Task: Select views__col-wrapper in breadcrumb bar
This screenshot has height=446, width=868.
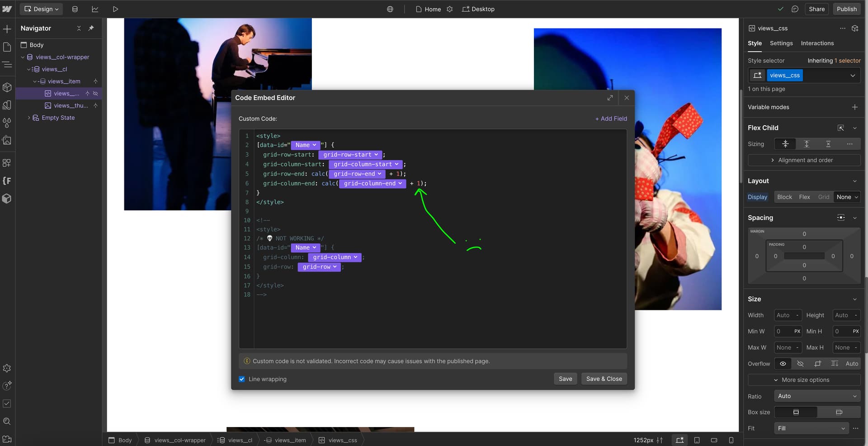Action: [x=175, y=440]
